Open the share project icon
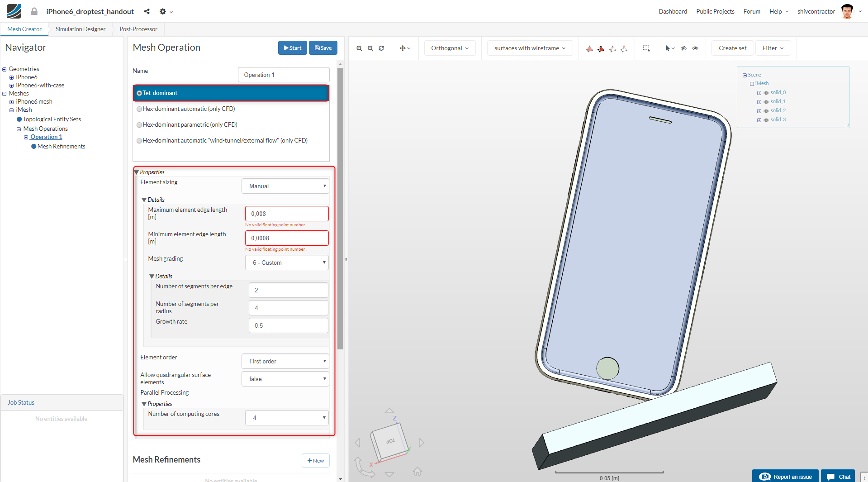Image resolution: width=868 pixels, height=482 pixels. (147, 11)
